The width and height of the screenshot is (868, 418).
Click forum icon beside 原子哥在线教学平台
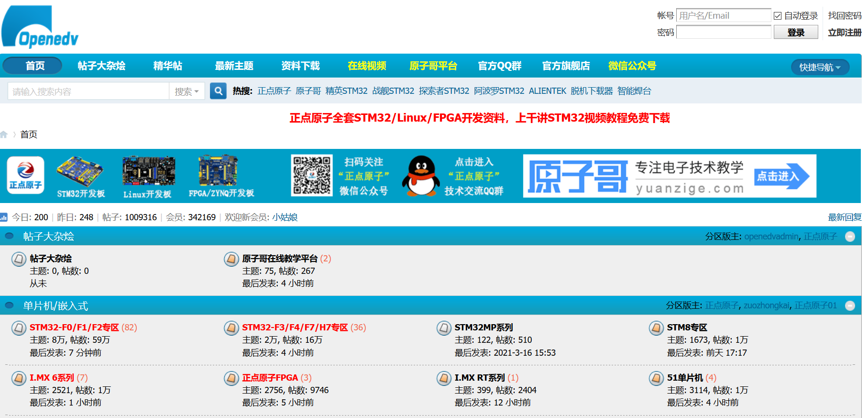(x=231, y=260)
